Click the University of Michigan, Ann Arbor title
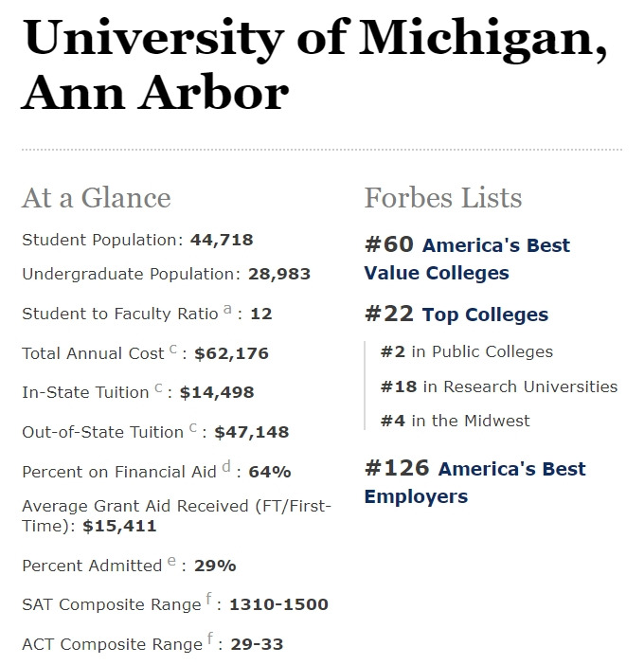 click(314, 64)
